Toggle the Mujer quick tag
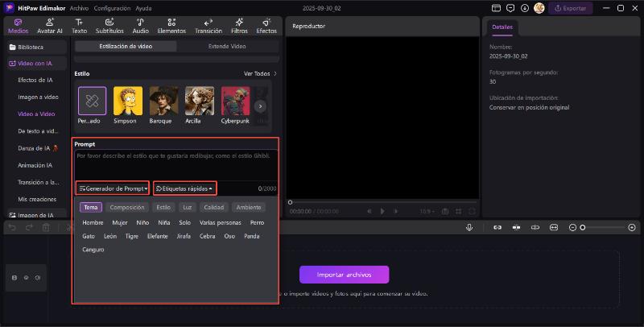Screen dimensions: 644x327 tap(120, 222)
